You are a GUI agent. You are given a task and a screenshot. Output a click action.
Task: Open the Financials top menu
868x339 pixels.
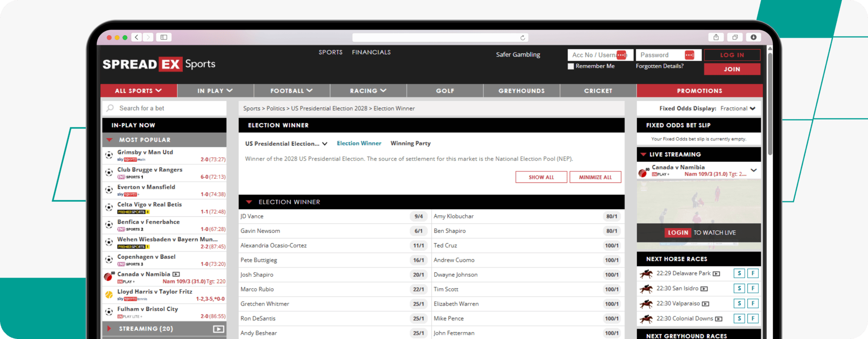371,52
